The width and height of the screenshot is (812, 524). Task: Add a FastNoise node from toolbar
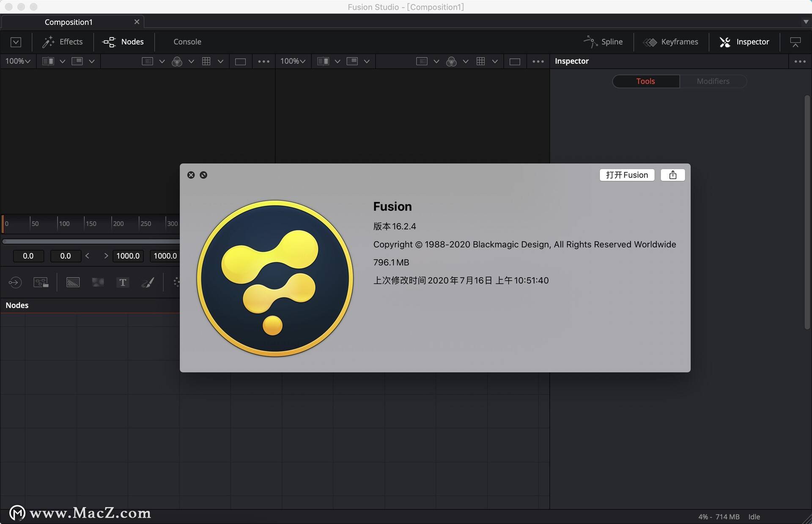(98, 282)
